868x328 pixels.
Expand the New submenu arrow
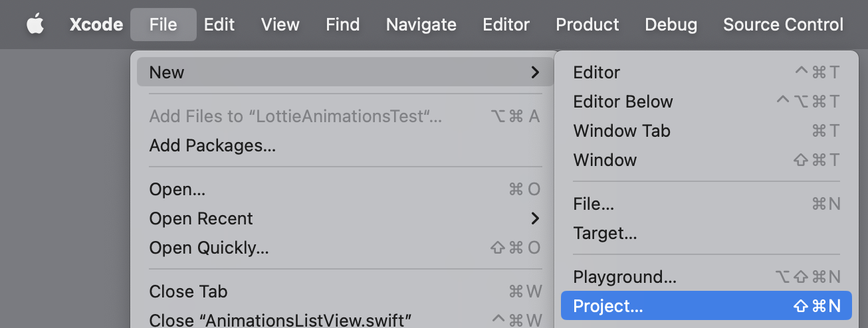(x=535, y=72)
